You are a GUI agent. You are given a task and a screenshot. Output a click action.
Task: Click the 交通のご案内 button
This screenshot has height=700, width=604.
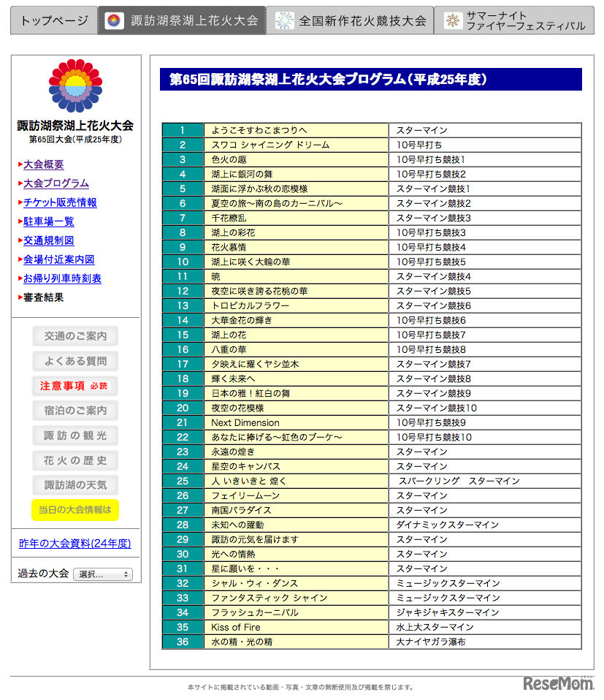[x=75, y=336]
